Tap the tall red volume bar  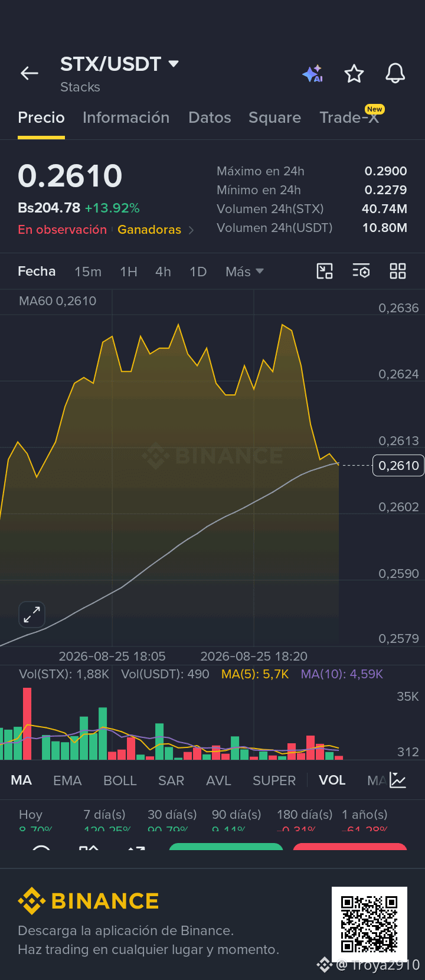(27, 723)
